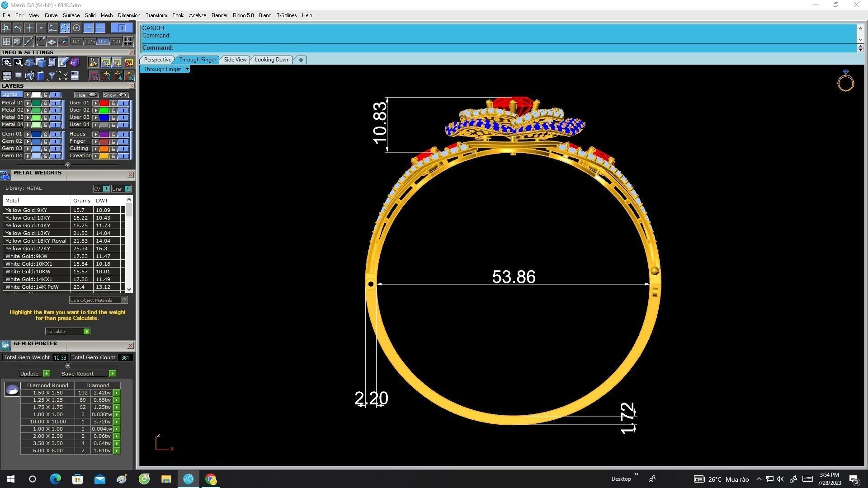Add a new viewport tab

tap(301, 60)
